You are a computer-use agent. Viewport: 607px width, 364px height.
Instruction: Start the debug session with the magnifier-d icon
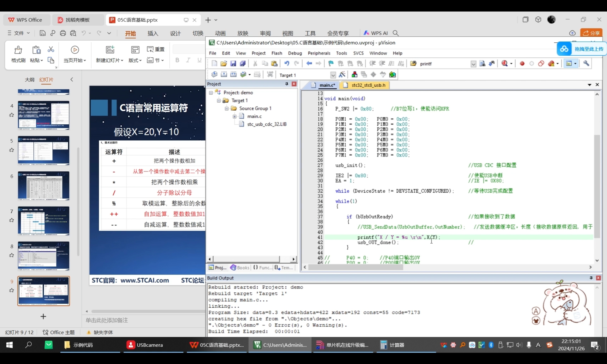[504, 63]
